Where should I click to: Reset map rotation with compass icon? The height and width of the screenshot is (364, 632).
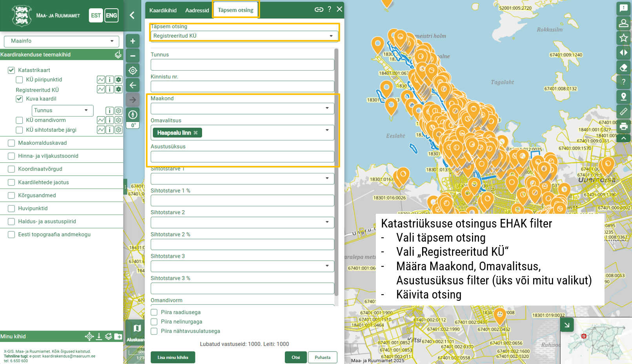coord(133,115)
